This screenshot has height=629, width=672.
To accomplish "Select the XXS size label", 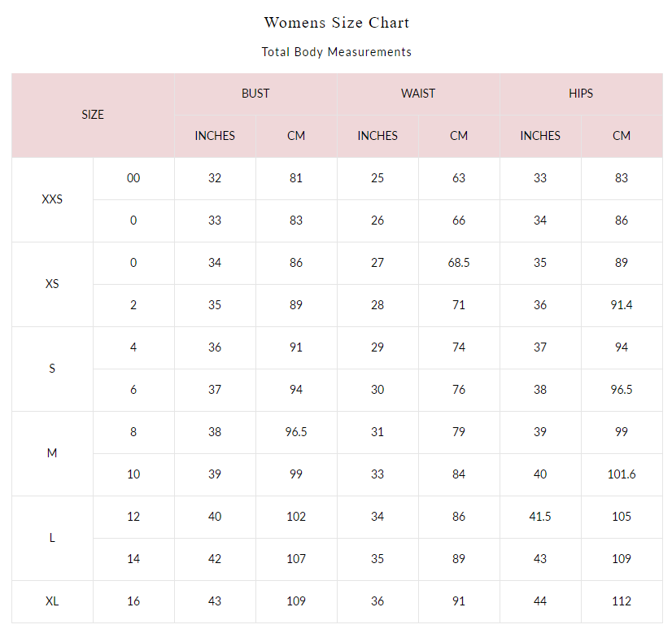I will point(52,199).
